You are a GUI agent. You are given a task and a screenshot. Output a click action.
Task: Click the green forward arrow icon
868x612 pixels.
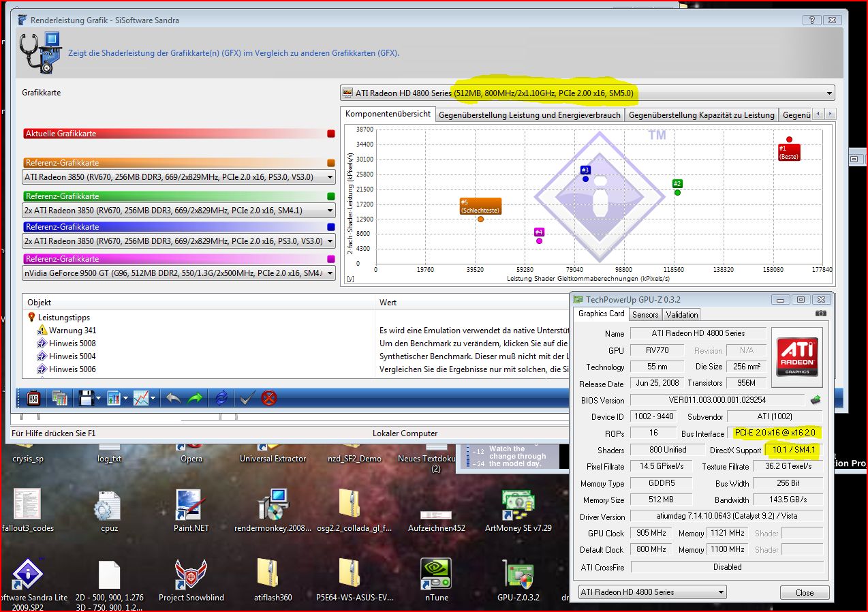pyautogui.click(x=196, y=398)
